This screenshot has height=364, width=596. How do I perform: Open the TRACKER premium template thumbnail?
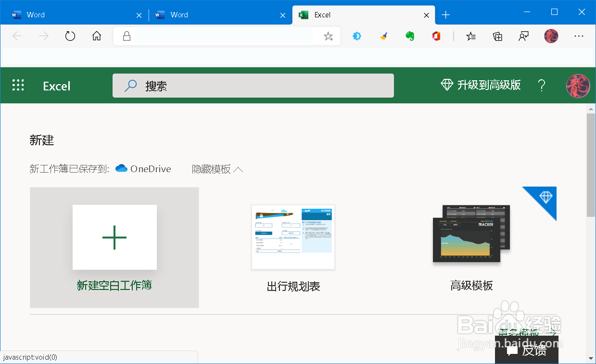tap(471, 234)
